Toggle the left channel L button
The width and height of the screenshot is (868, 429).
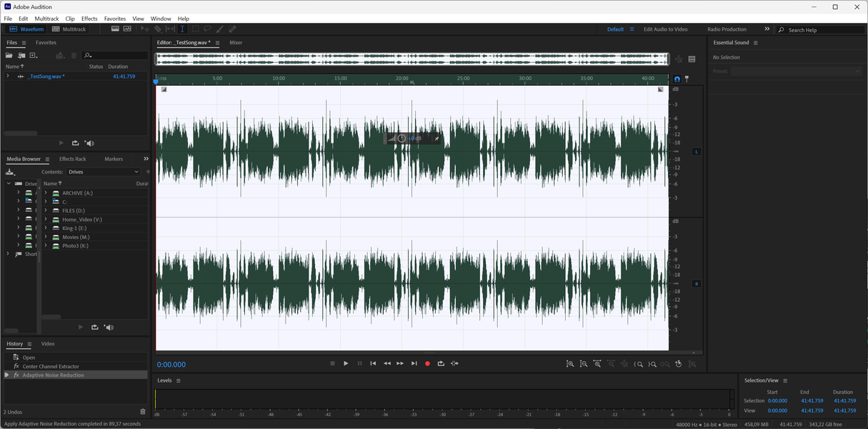[x=697, y=152]
